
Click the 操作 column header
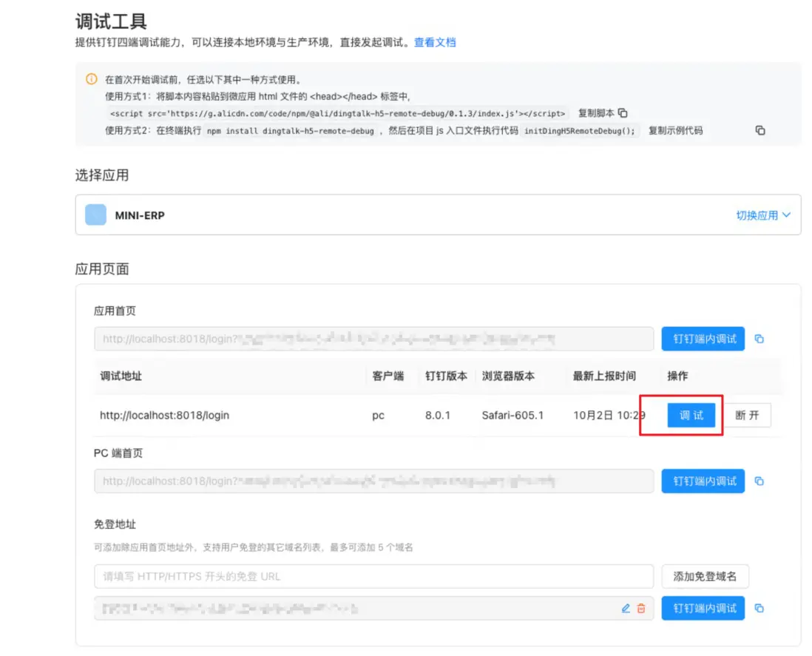[677, 376]
